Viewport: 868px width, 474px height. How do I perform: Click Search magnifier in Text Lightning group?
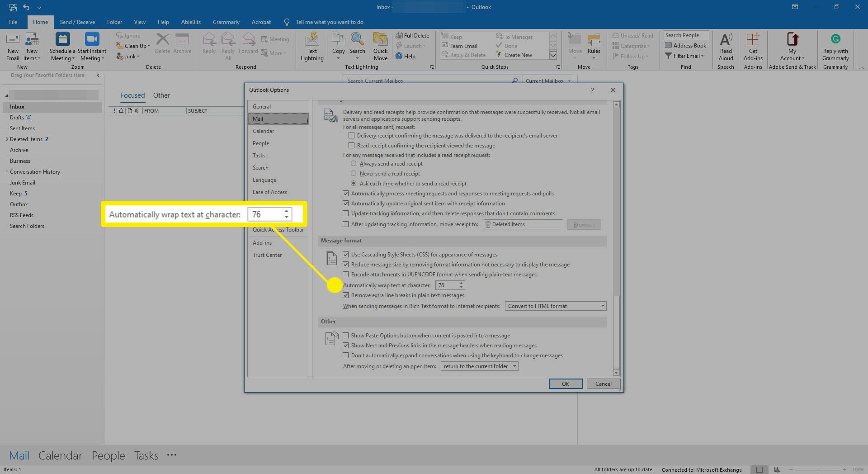(357, 40)
